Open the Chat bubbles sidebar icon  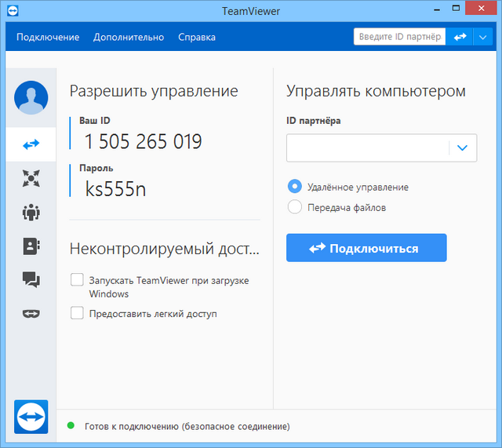pos(31,279)
